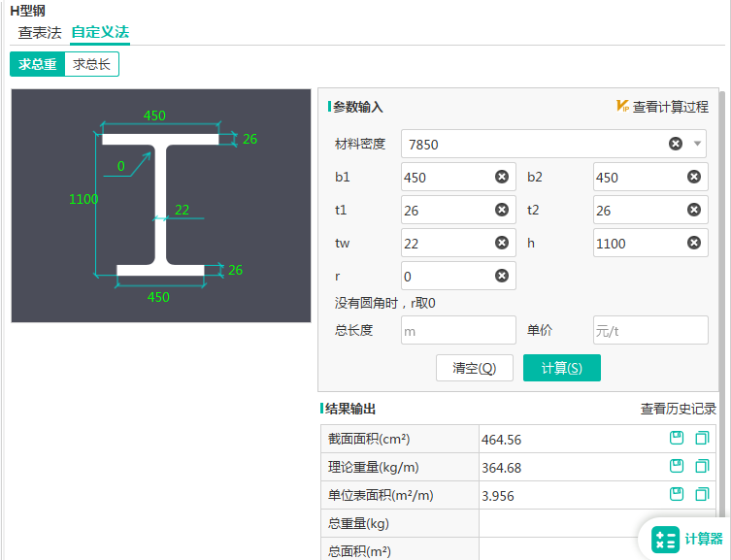Focus the b2 input field

pyautogui.click(x=650, y=177)
